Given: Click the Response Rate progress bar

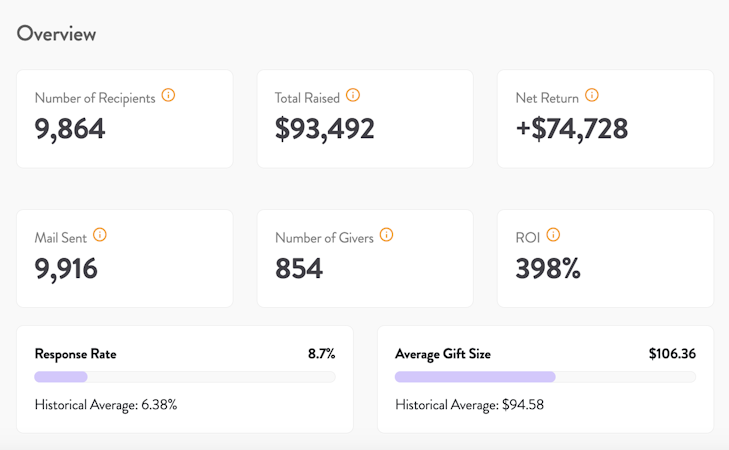Looking at the screenshot, I should (185, 377).
